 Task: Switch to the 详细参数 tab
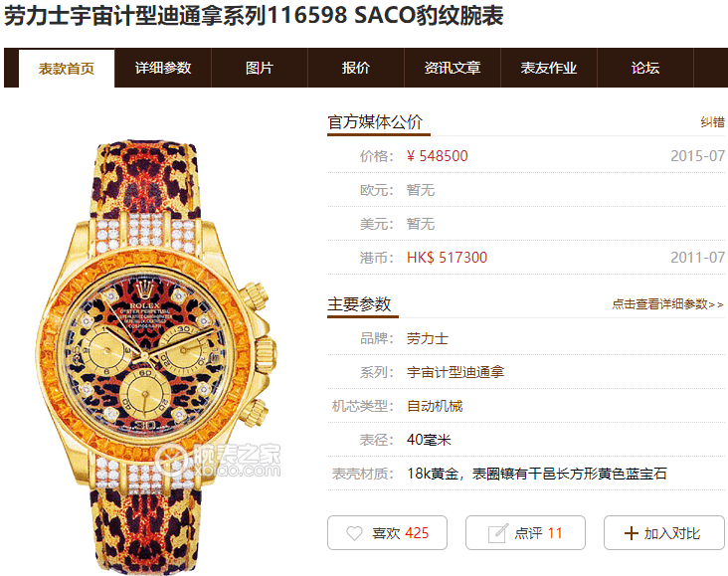coord(163,68)
